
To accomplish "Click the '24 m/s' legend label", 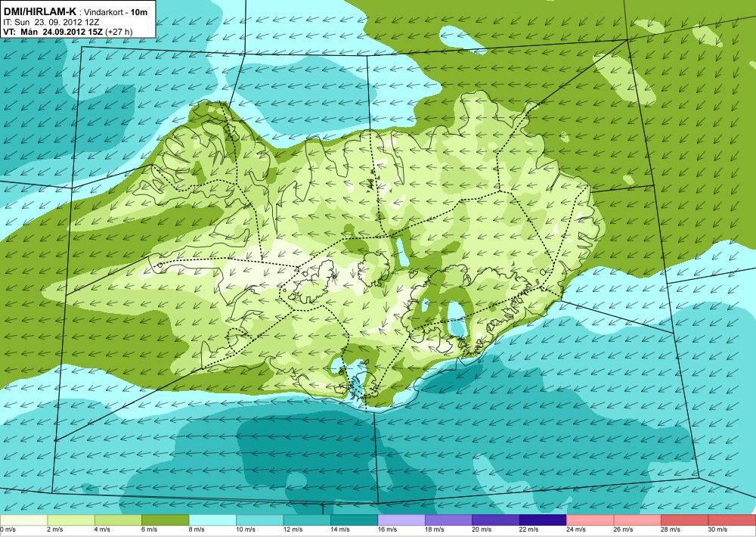I will coord(577,529).
